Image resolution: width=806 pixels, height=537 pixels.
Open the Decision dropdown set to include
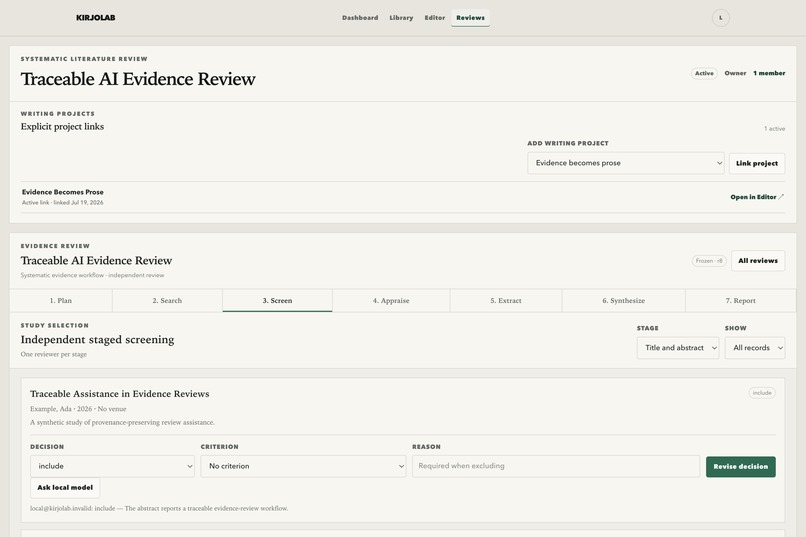[112, 466]
